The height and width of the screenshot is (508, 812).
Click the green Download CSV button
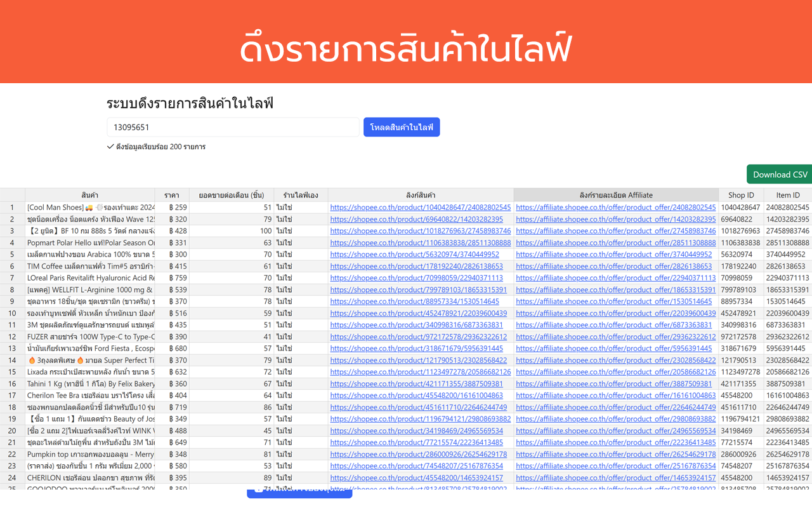point(779,173)
